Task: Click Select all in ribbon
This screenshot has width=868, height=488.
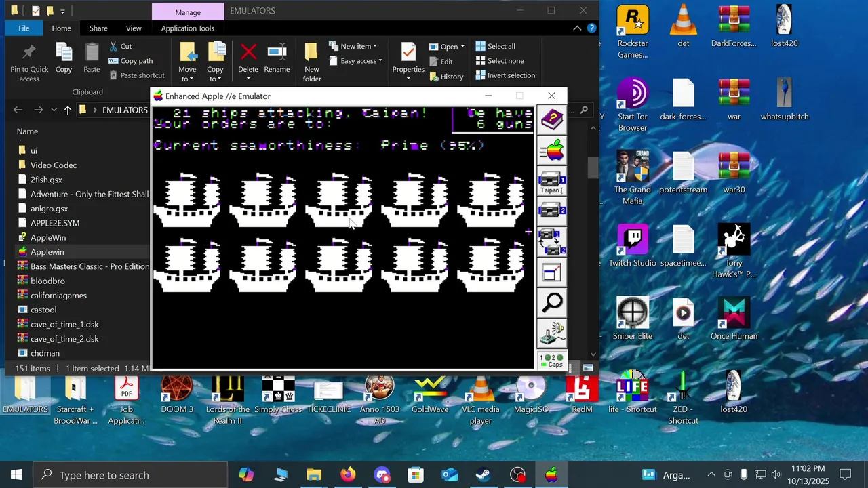Action: tap(496, 46)
